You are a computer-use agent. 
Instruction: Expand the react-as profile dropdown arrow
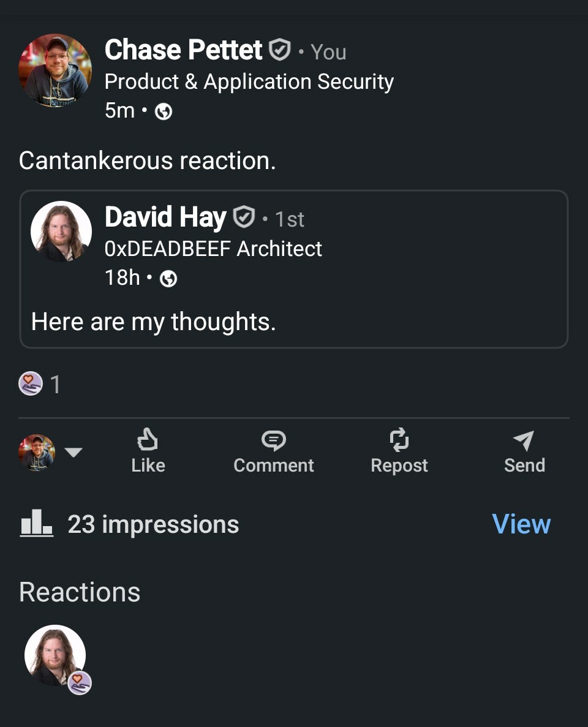pos(73,453)
